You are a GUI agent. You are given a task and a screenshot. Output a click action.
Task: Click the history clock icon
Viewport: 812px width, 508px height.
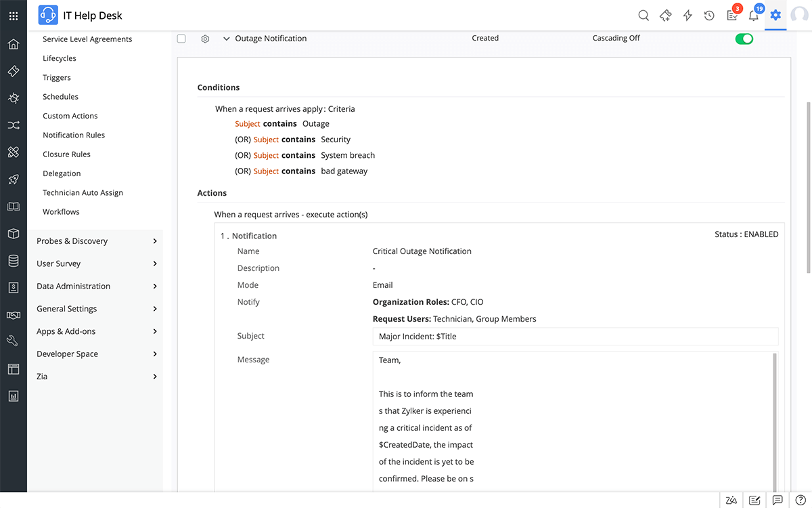pos(709,16)
